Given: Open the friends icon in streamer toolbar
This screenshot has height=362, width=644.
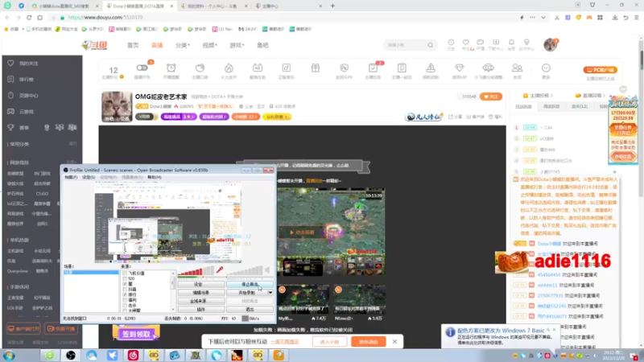Looking at the screenshot, I should click(517, 68).
